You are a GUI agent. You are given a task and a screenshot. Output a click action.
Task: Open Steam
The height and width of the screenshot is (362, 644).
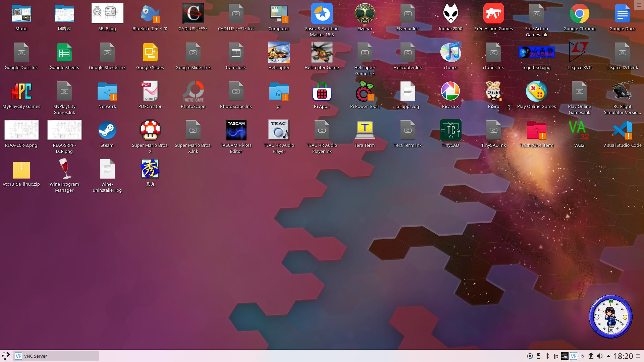[107, 130]
